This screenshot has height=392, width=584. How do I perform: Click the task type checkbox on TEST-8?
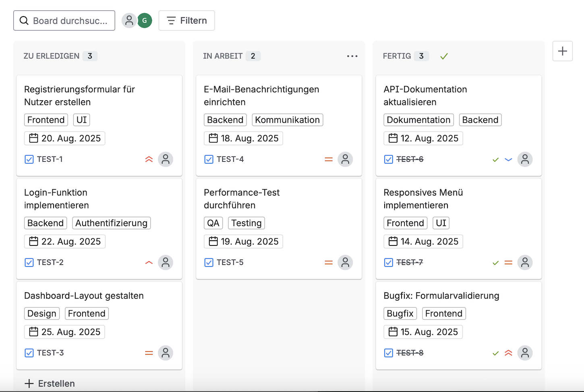pyautogui.click(x=388, y=353)
